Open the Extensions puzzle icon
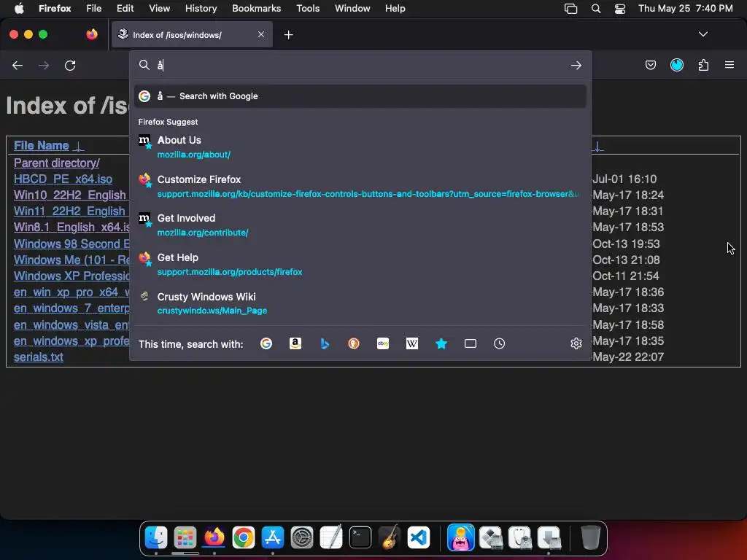 [703, 65]
